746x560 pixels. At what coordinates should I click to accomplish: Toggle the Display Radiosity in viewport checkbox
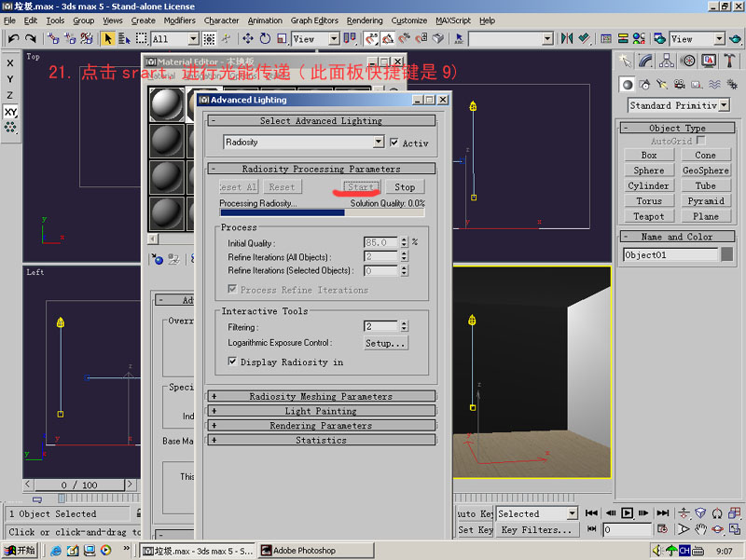[x=232, y=362]
